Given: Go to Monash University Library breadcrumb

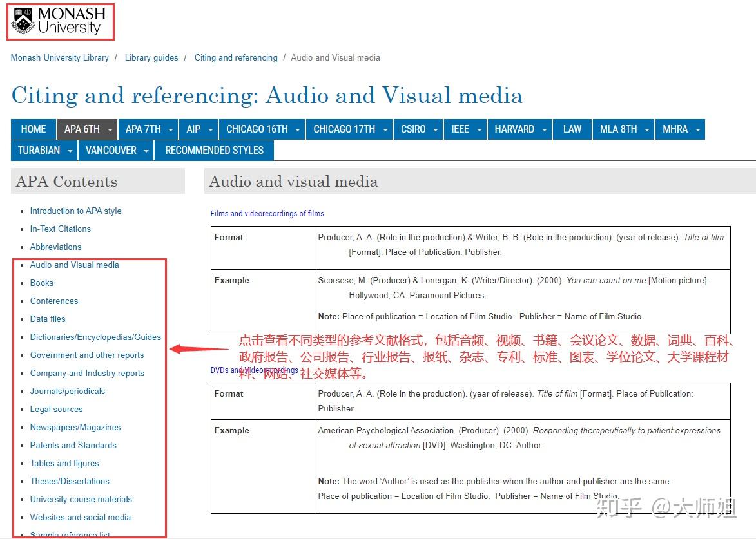Looking at the screenshot, I should tap(60, 58).
